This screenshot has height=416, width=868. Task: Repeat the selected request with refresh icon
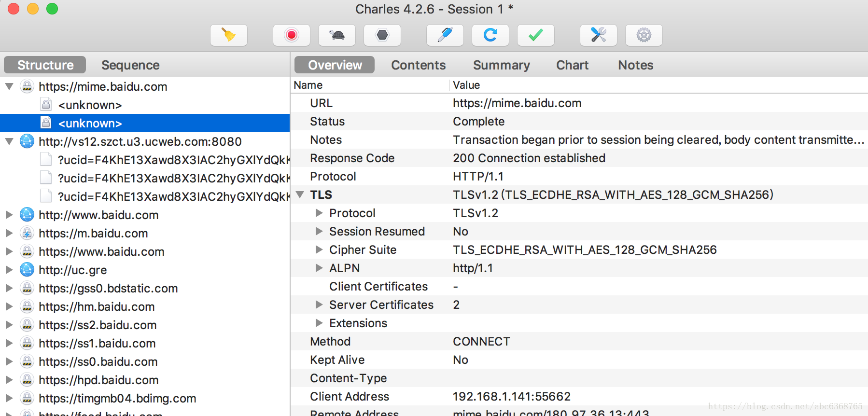(x=490, y=35)
